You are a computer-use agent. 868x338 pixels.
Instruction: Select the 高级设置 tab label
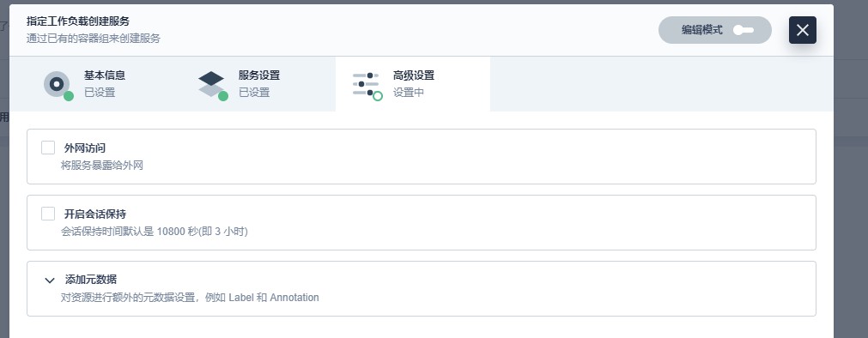tap(414, 75)
